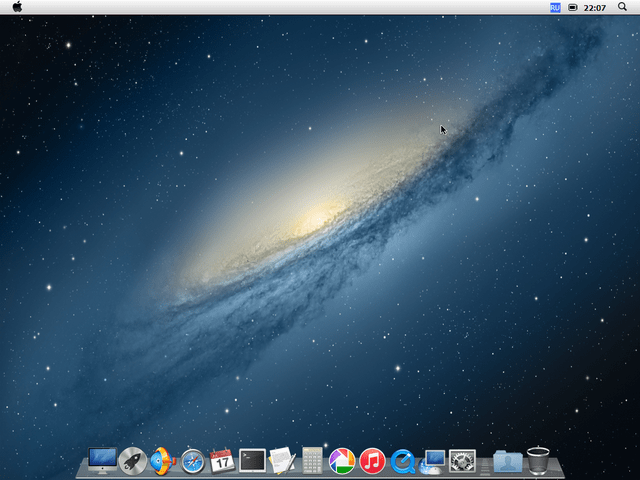
Task: Open System Preferences gear icon
Action: (x=462, y=460)
